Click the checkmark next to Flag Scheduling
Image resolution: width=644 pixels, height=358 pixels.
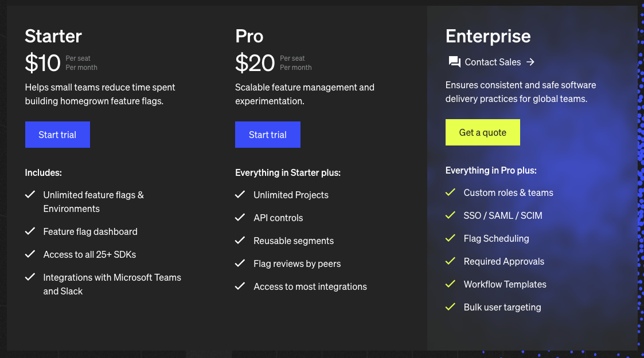[x=451, y=238]
